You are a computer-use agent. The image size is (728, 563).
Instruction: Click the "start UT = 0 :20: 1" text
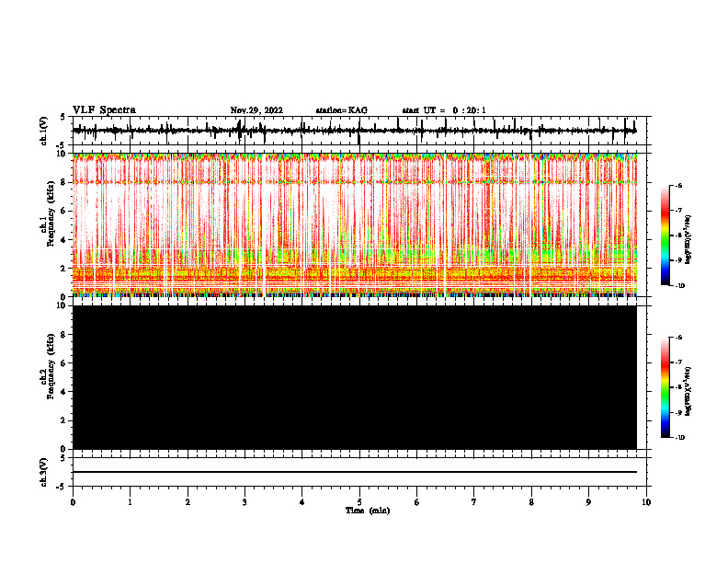[x=444, y=110]
